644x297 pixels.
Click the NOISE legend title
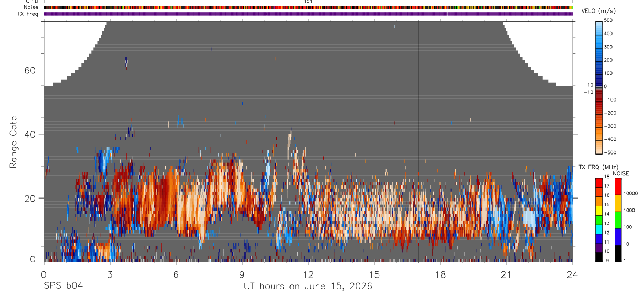coord(621,173)
